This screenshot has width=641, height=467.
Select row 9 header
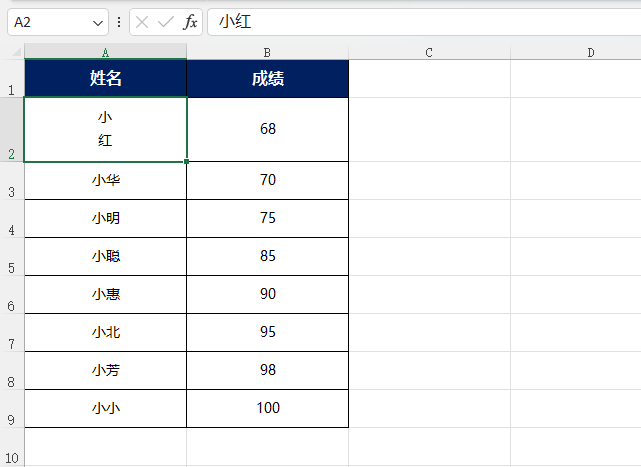click(x=12, y=409)
